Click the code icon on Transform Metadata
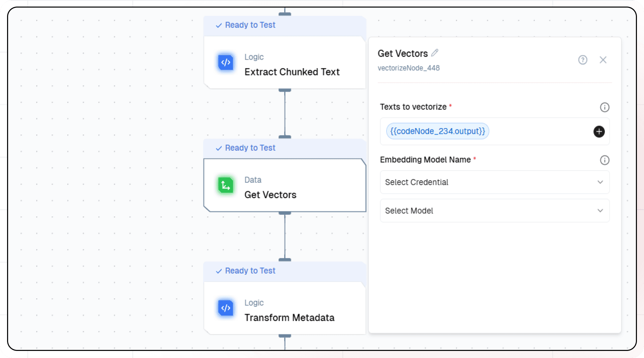The image size is (644, 358). pyautogui.click(x=226, y=308)
